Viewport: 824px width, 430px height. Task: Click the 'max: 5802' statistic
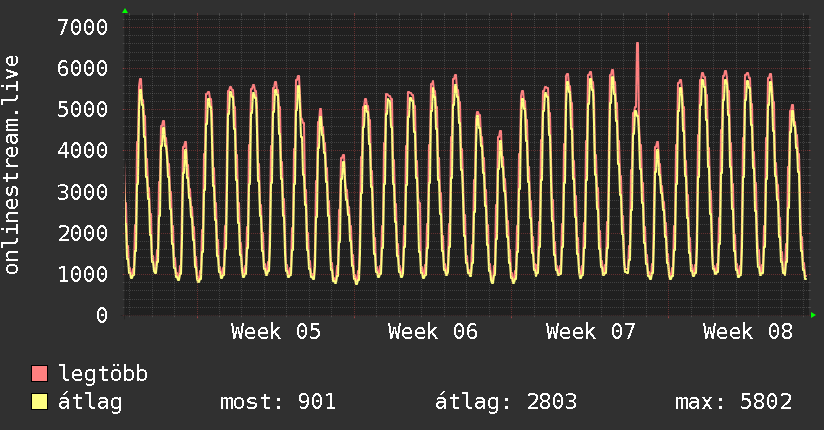click(x=733, y=402)
